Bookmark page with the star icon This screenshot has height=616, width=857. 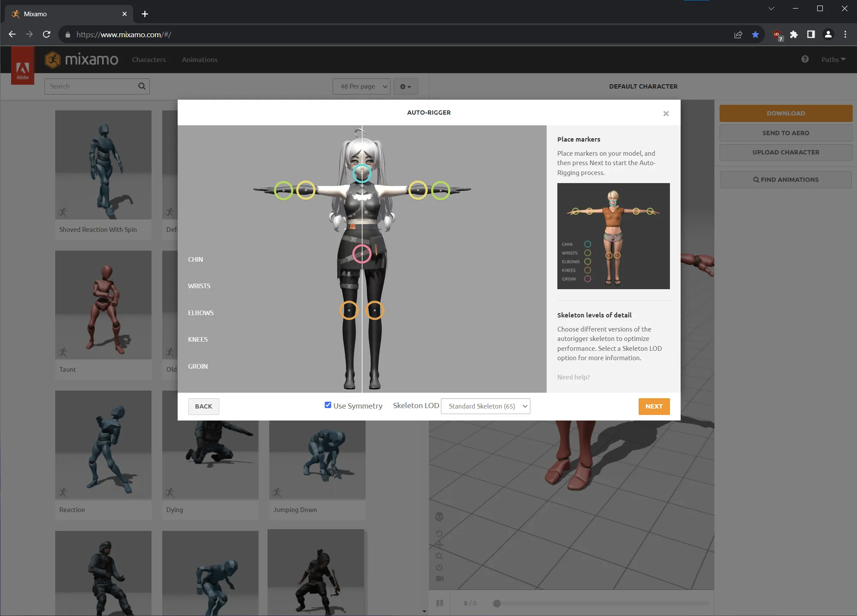pyautogui.click(x=756, y=34)
